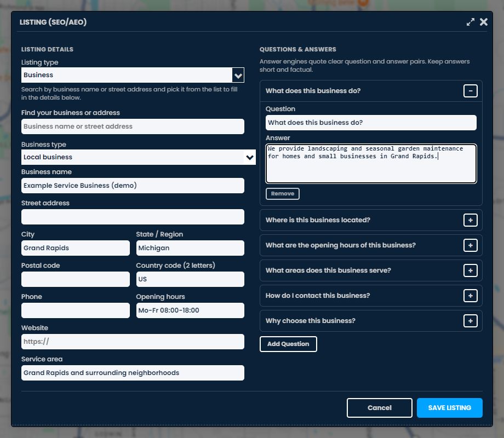
Task: Add a new question
Action: [x=288, y=344]
